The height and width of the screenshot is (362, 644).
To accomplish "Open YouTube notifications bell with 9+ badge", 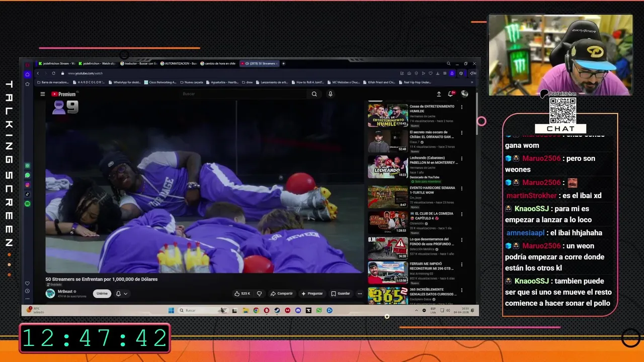I will [452, 94].
